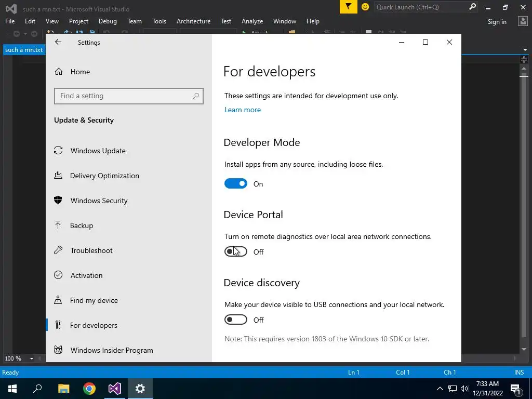Open Backup settings page
Screen dimensions: 532x399
[82, 225]
